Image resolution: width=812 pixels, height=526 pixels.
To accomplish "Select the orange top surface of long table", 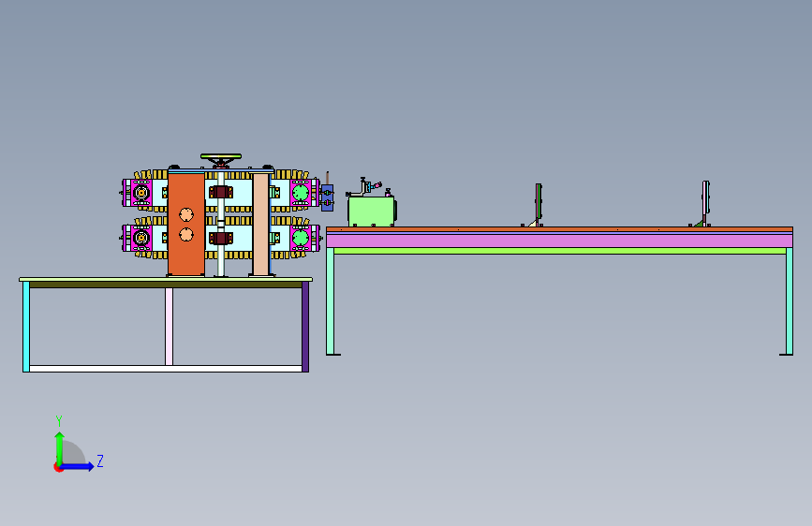I will click(x=559, y=229).
